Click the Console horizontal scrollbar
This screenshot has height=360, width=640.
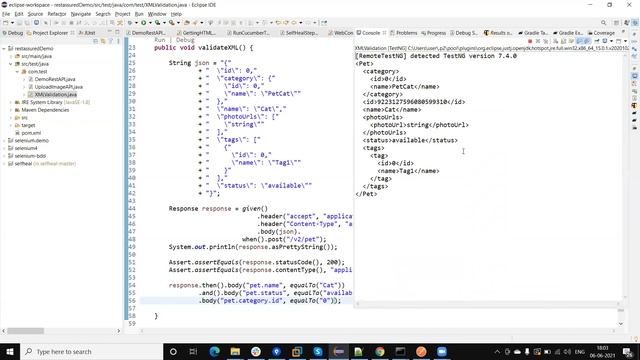[x=488, y=304]
